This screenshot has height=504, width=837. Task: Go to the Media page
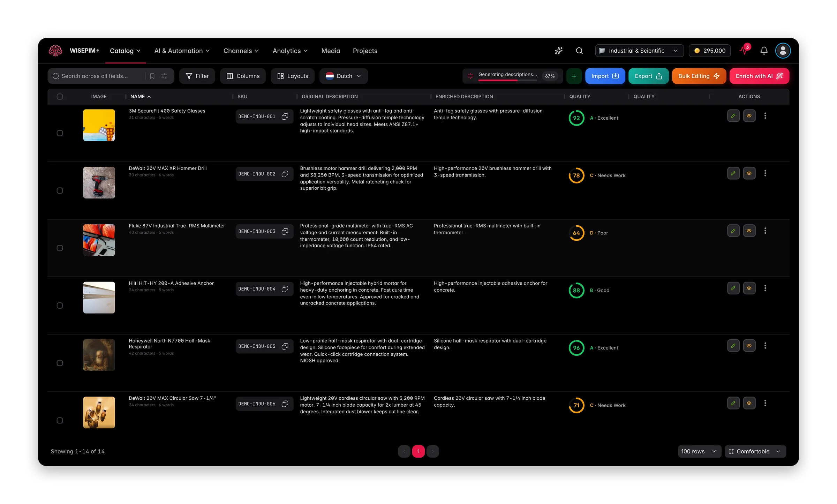pyautogui.click(x=331, y=51)
